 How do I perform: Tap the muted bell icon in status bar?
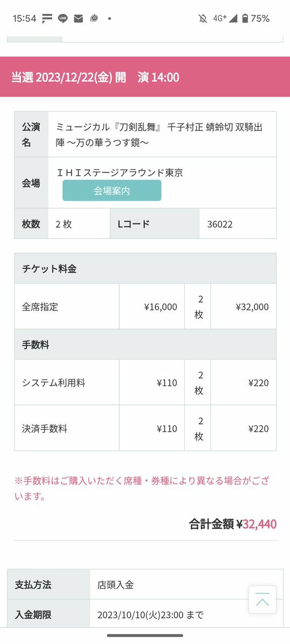pos(202,18)
